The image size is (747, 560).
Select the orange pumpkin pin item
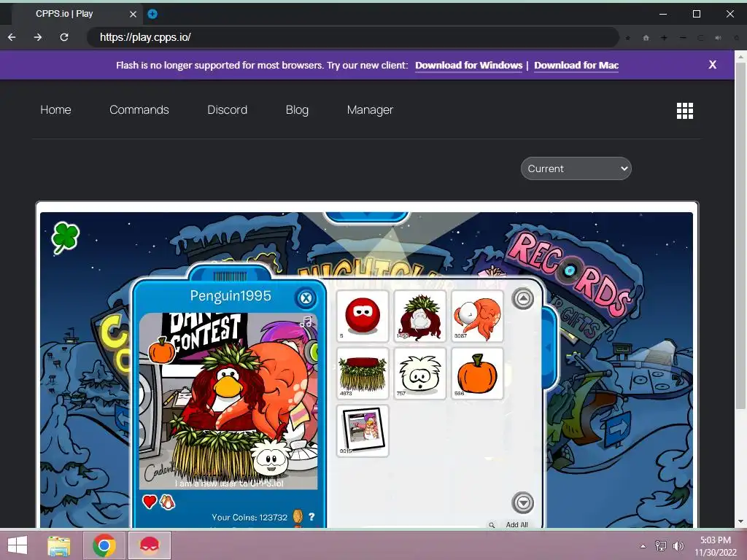477,373
